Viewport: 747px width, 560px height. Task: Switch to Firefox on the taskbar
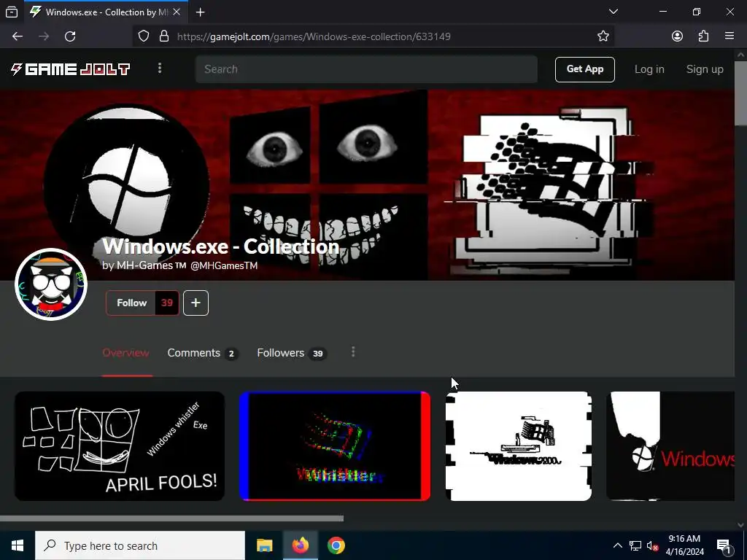pos(300,545)
